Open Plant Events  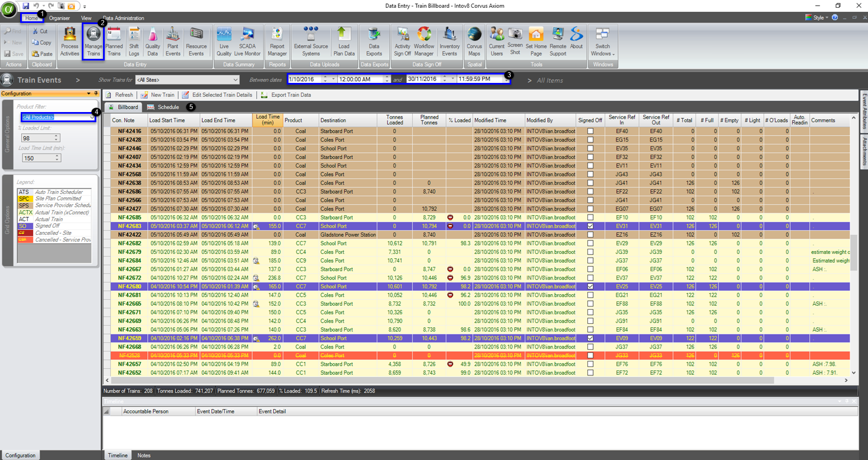pos(173,41)
